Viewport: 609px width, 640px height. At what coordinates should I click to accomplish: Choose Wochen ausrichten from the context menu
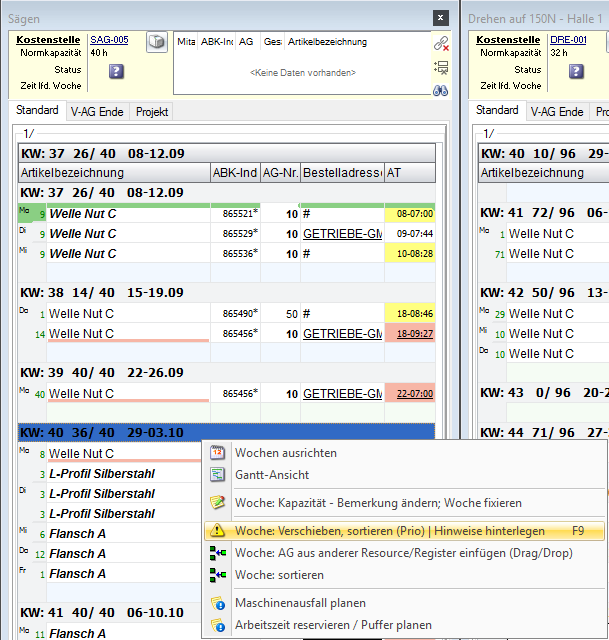pyautogui.click(x=285, y=453)
